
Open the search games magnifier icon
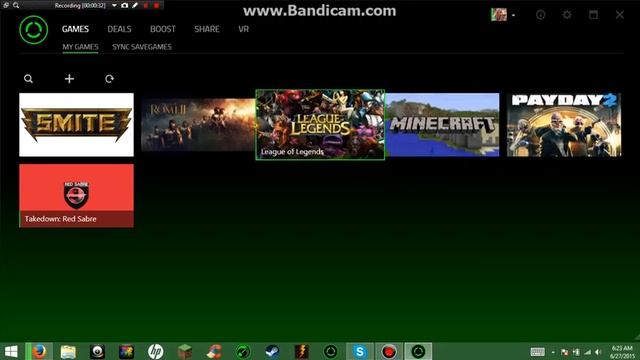click(28, 79)
